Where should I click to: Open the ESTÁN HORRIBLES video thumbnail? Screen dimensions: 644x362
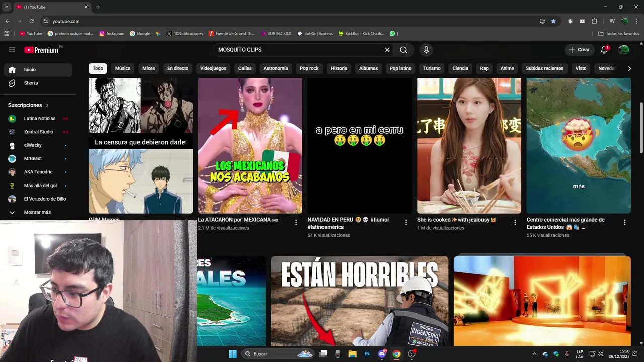360,301
